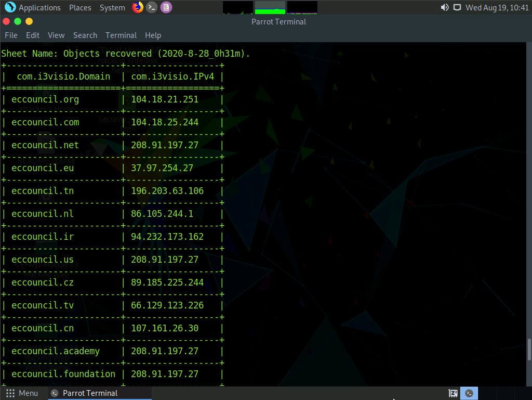This screenshot has height=400, width=532.
Task: Click the eccouncil.org domain entry
Action: pos(45,99)
